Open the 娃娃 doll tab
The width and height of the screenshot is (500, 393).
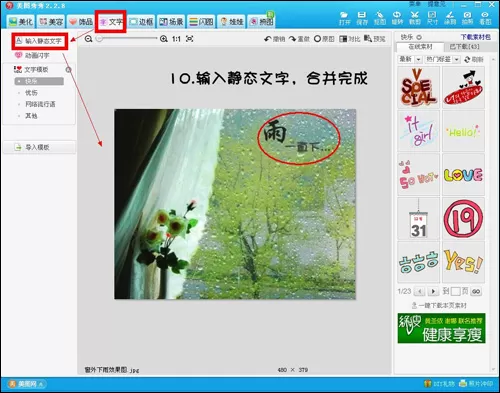232,22
